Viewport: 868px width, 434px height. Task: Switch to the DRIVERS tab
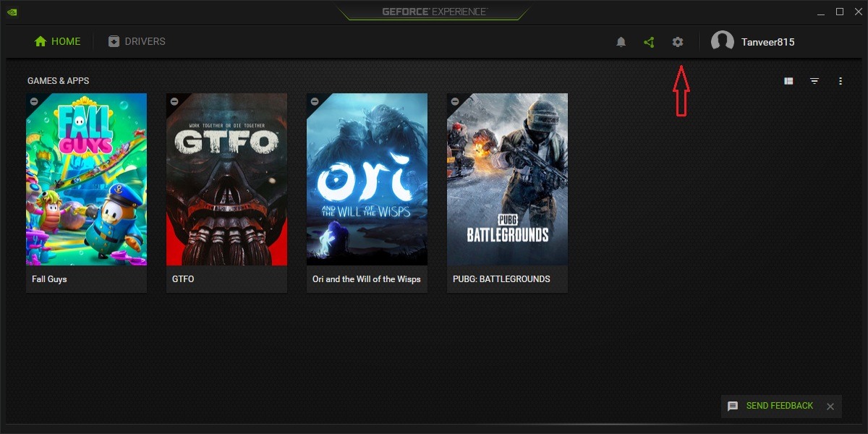point(145,41)
